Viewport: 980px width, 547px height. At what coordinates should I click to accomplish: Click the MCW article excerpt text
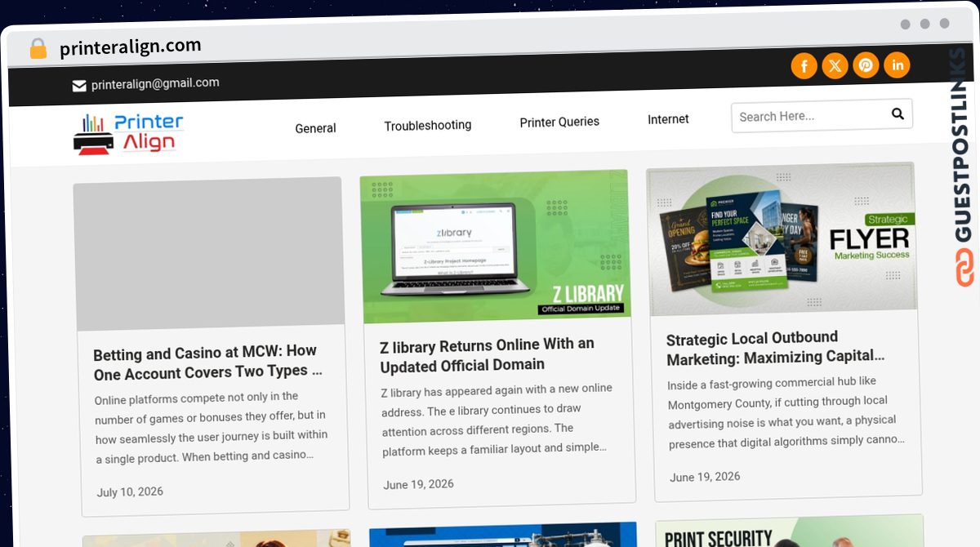point(211,427)
